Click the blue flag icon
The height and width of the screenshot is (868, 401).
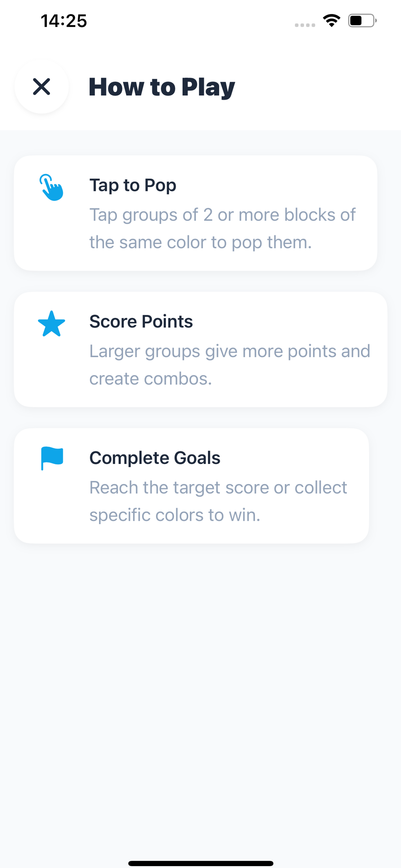click(x=52, y=458)
